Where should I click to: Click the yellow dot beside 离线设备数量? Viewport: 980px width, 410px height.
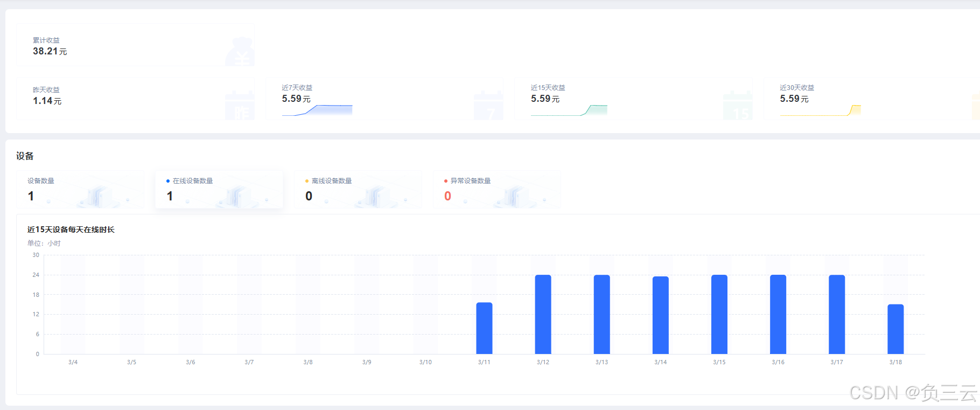tap(307, 181)
